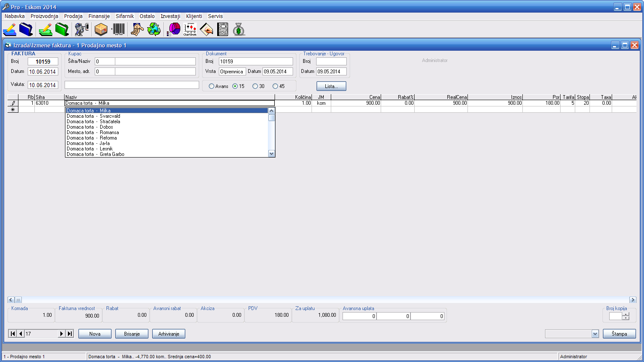Click the blue folder toolbar icon
644x362 pixels.
click(x=26, y=29)
